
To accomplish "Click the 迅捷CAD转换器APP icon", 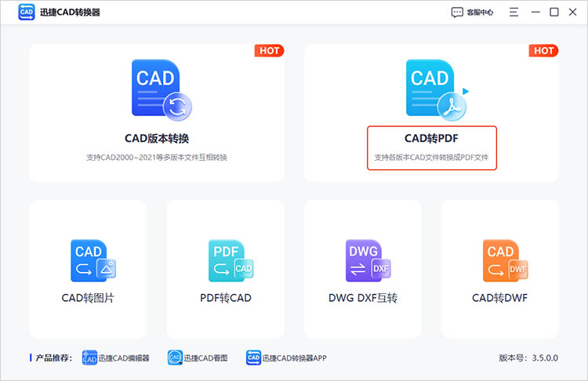I will [x=253, y=357].
